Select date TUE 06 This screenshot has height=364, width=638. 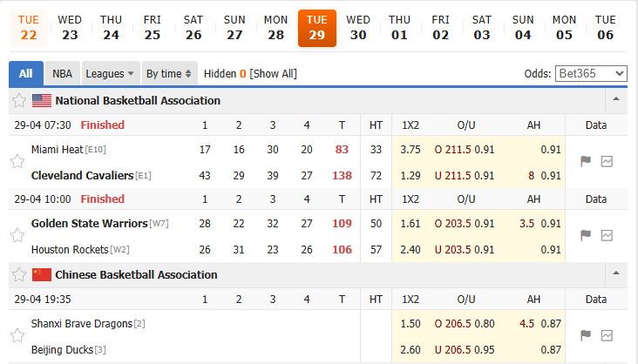click(606, 28)
